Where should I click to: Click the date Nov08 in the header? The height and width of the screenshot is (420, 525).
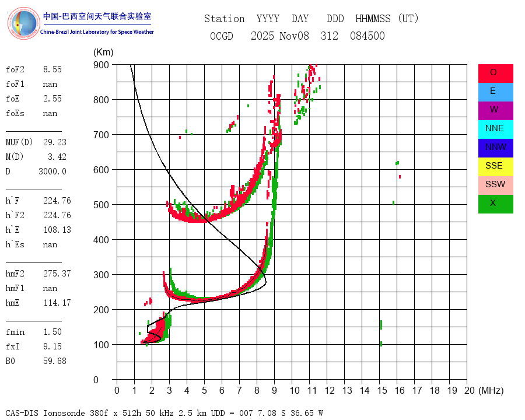click(294, 36)
